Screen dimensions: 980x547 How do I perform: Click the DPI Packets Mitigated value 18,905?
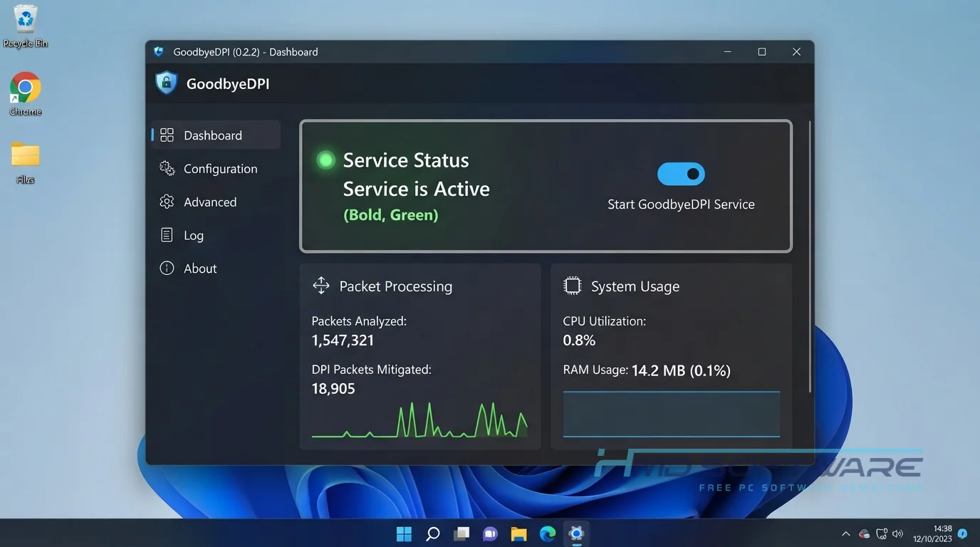(333, 389)
